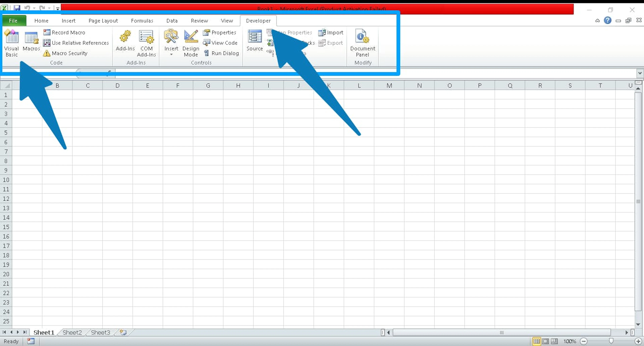Open the Document Panel

coord(362,43)
